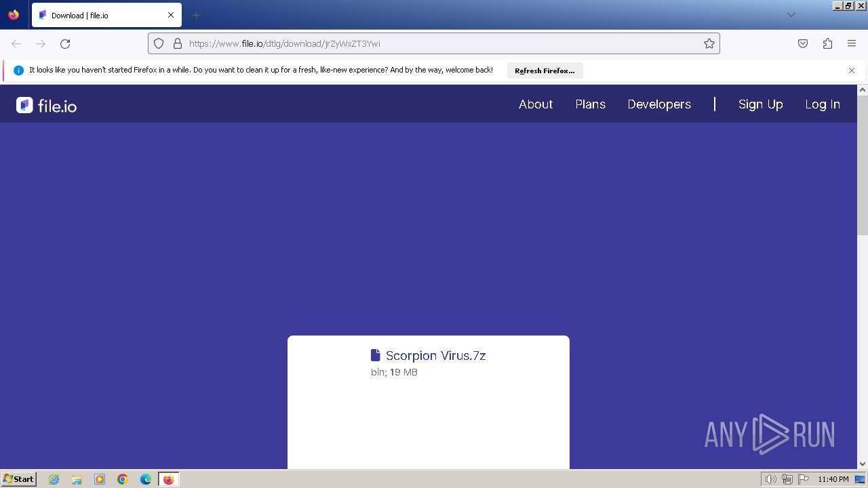Screen dimensions: 868x488
Task: Bookmark this page with star icon
Action: pos(709,43)
